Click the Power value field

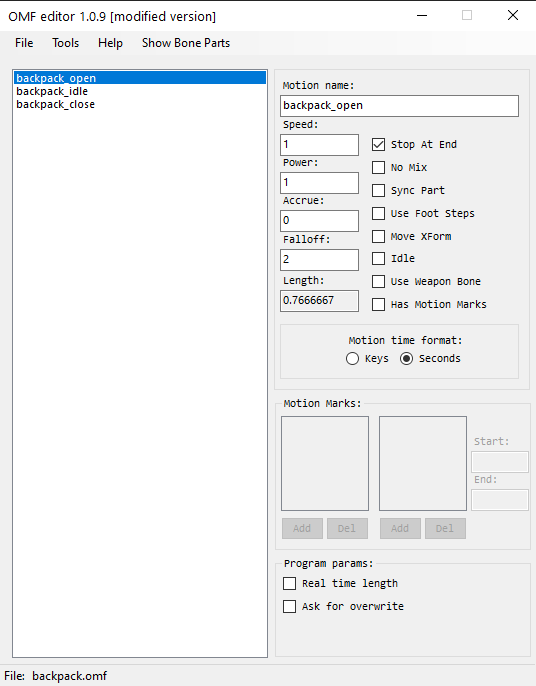319,183
